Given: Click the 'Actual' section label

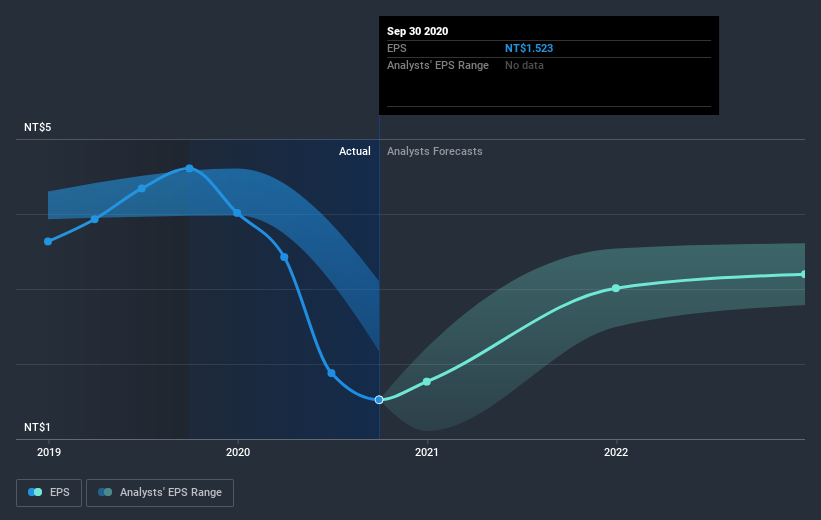Looking at the screenshot, I should 354,151.
